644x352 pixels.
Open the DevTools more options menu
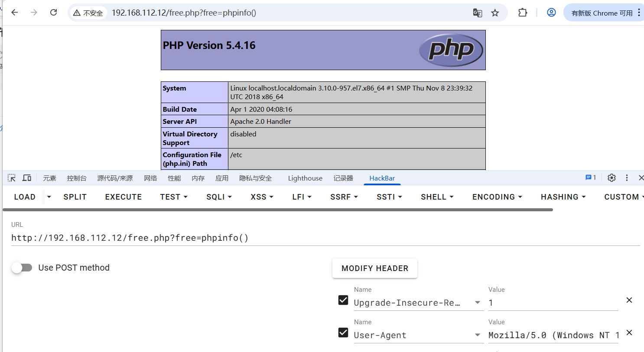pyautogui.click(x=627, y=178)
